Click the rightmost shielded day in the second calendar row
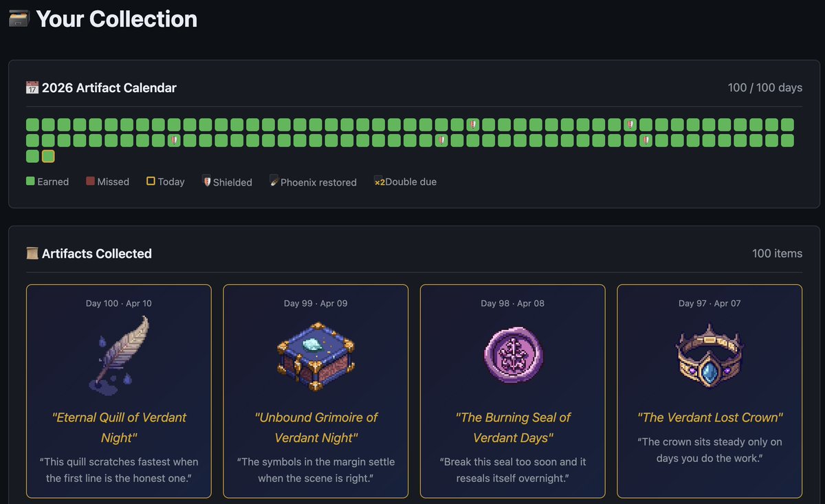825x504 pixels. pyautogui.click(x=646, y=140)
